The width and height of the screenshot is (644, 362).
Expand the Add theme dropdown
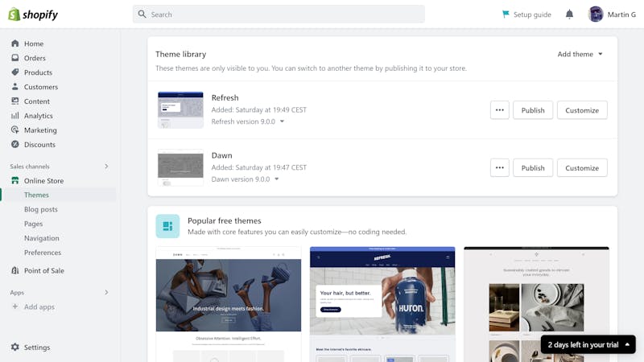[x=580, y=54]
